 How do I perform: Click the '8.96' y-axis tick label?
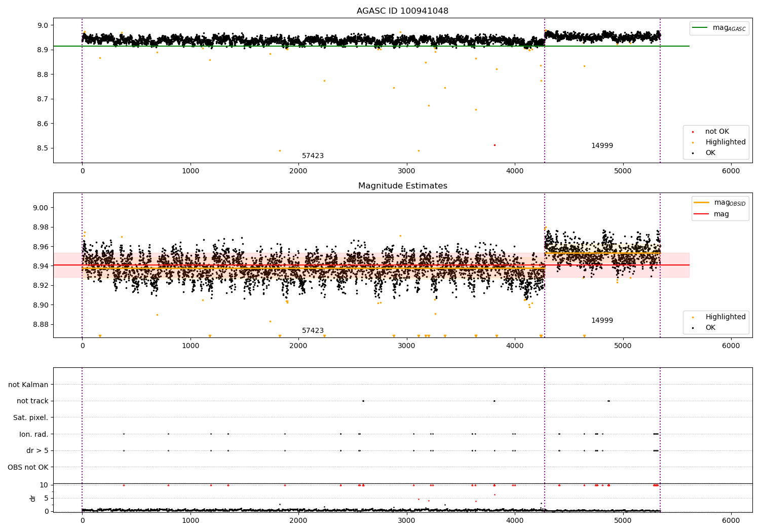[40, 247]
